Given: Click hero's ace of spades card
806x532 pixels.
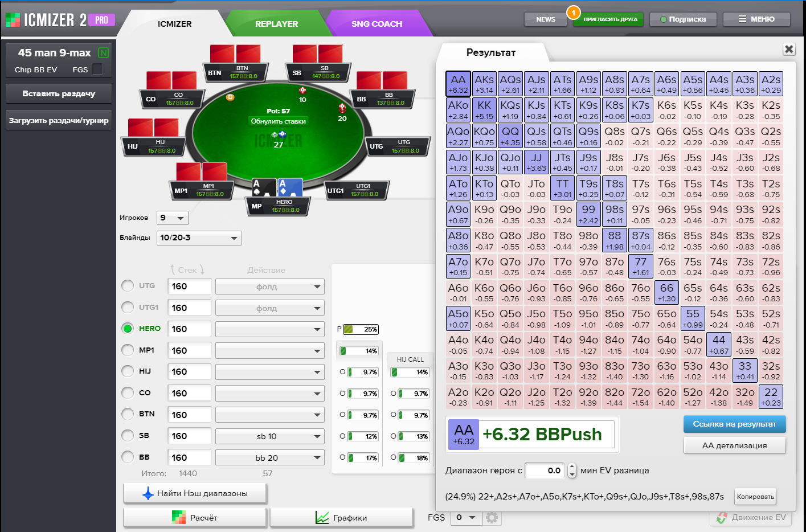Looking at the screenshot, I should 264,187.
